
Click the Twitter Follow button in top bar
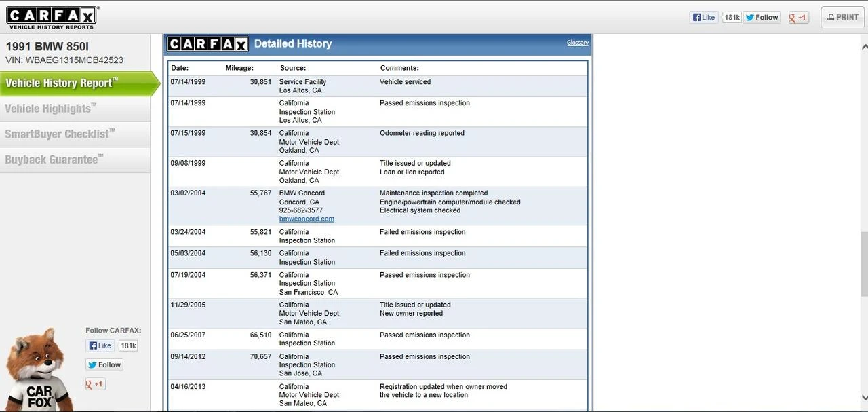coord(762,18)
